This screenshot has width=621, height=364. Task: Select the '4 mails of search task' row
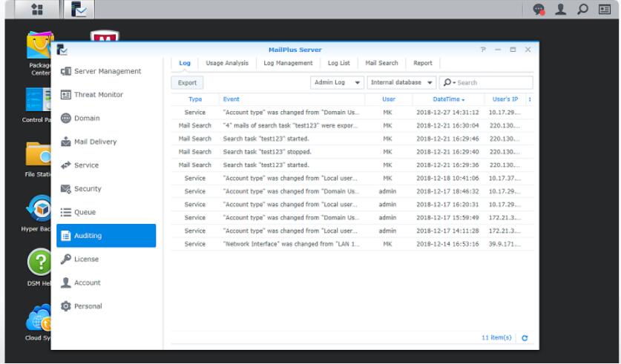(x=352, y=125)
